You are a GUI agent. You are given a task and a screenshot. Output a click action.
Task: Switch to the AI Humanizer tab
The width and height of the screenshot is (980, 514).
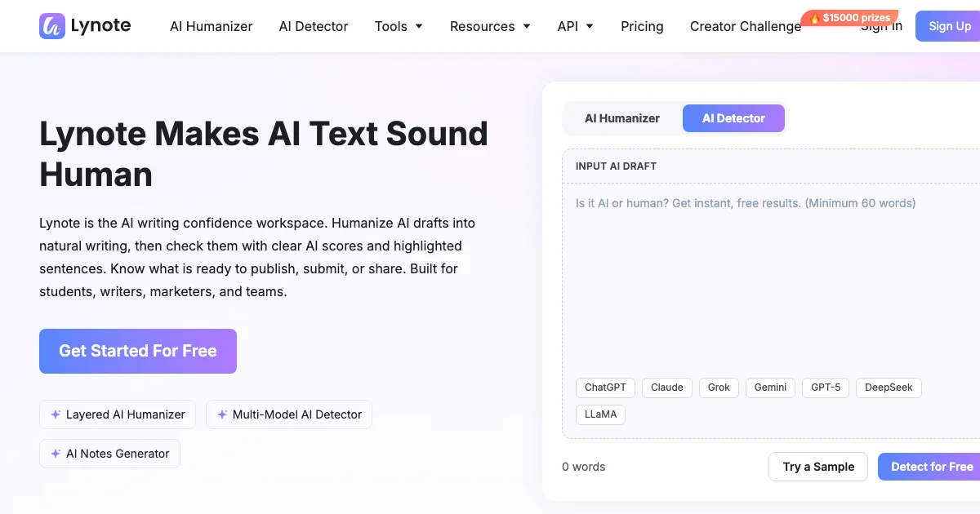tap(622, 118)
